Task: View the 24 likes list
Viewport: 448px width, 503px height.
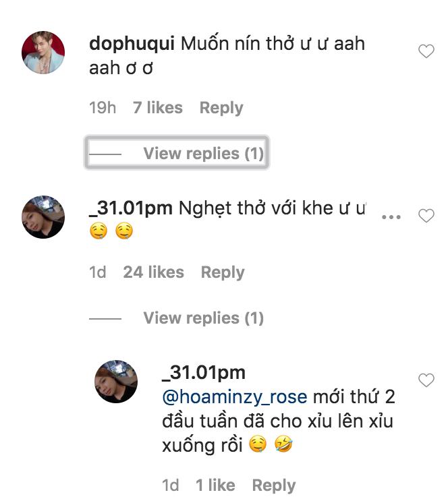Action: click(153, 272)
